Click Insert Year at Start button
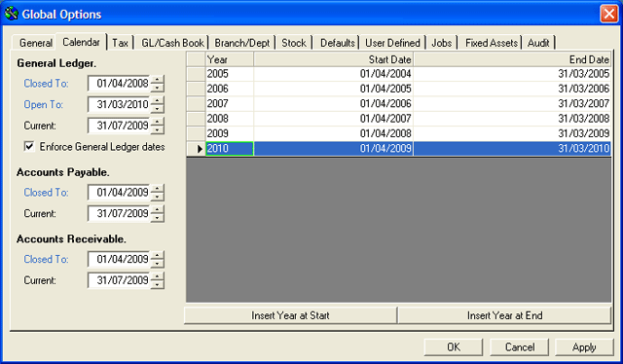The height and width of the screenshot is (364, 623). click(x=290, y=315)
